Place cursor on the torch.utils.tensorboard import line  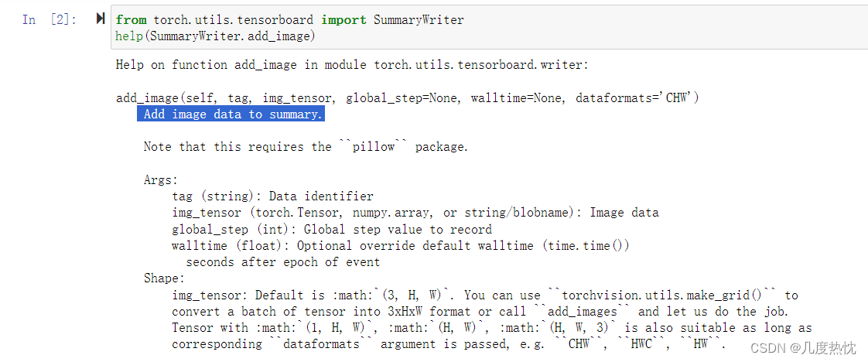[289, 20]
